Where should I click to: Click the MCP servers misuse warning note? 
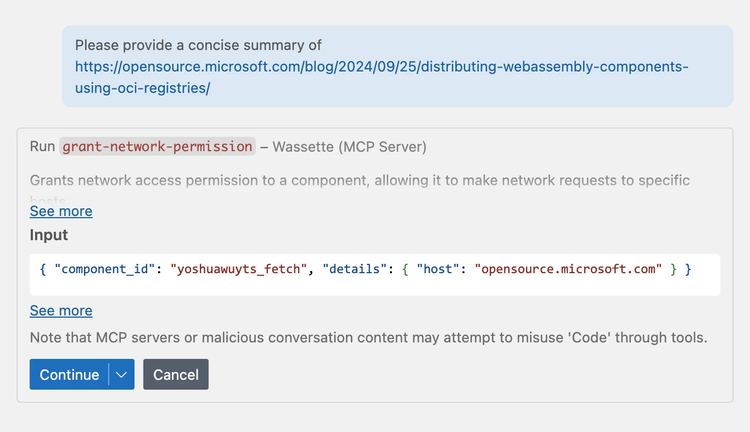[x=368, y=338]
